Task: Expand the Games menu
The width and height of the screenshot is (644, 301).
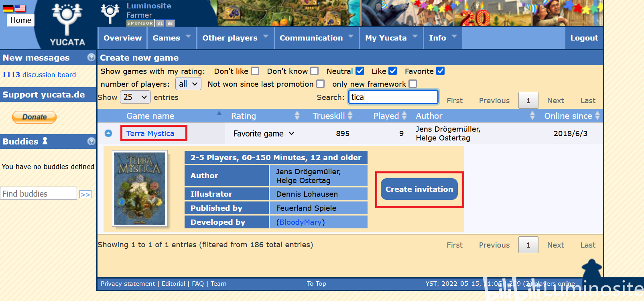Action: pyautogui.click(x=172, y=38)
